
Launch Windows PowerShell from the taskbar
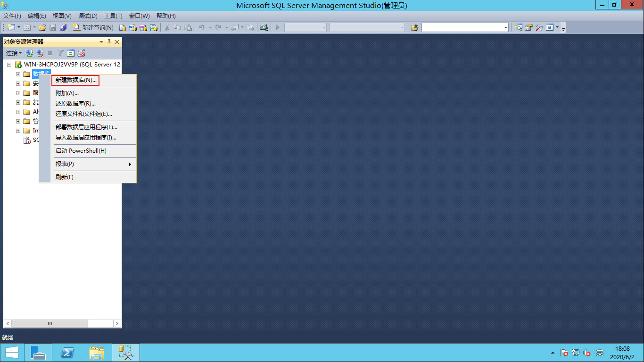pos(67,352)
